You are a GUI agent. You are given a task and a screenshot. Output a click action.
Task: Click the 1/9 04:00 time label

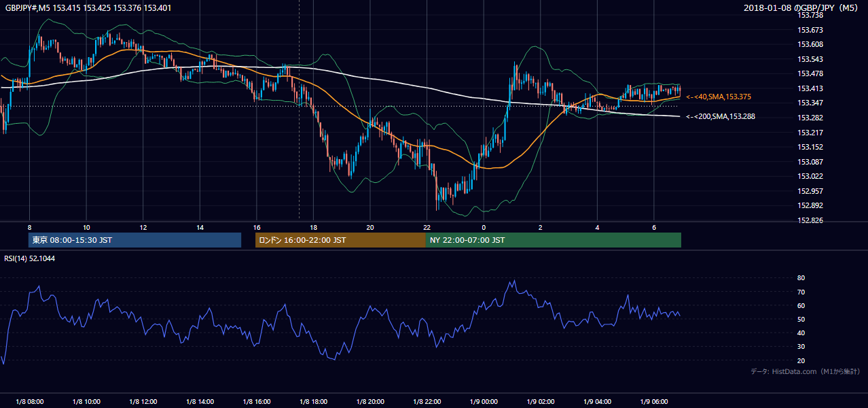[x=597, y=401]
